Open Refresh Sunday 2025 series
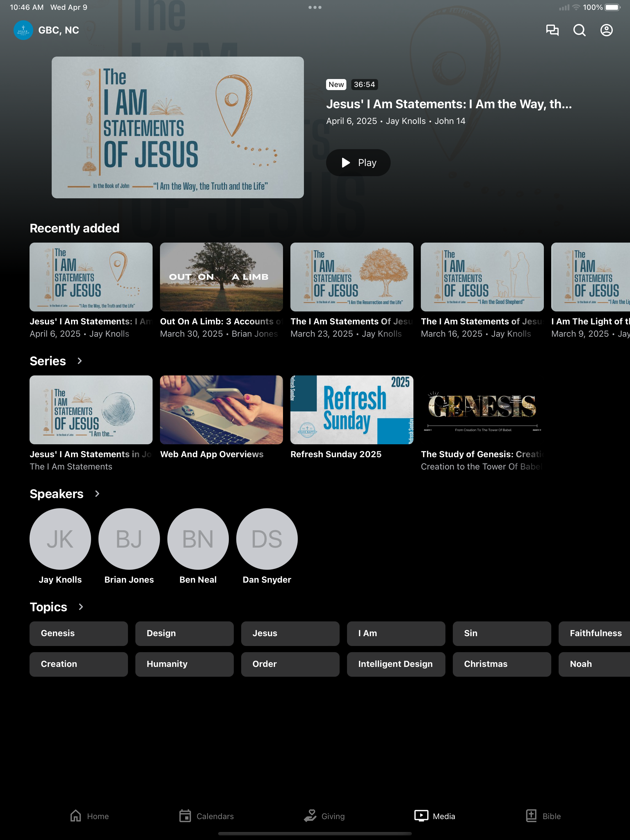 coord(352,410)
